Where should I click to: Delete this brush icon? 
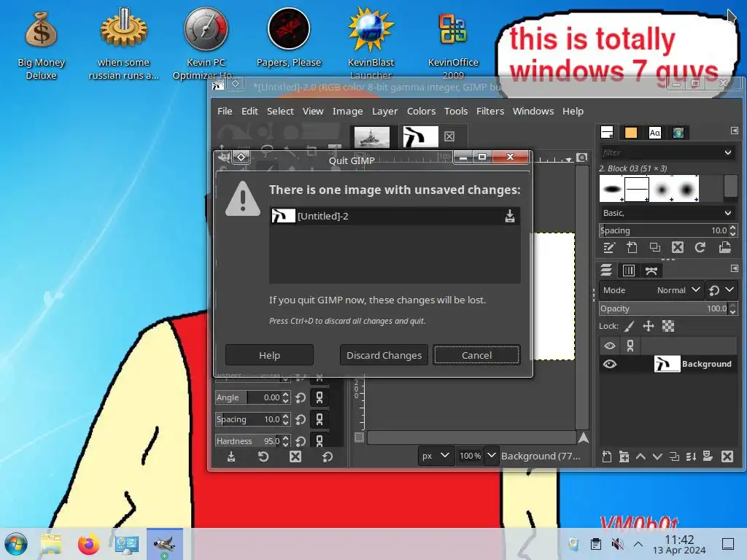coord(678,248)
